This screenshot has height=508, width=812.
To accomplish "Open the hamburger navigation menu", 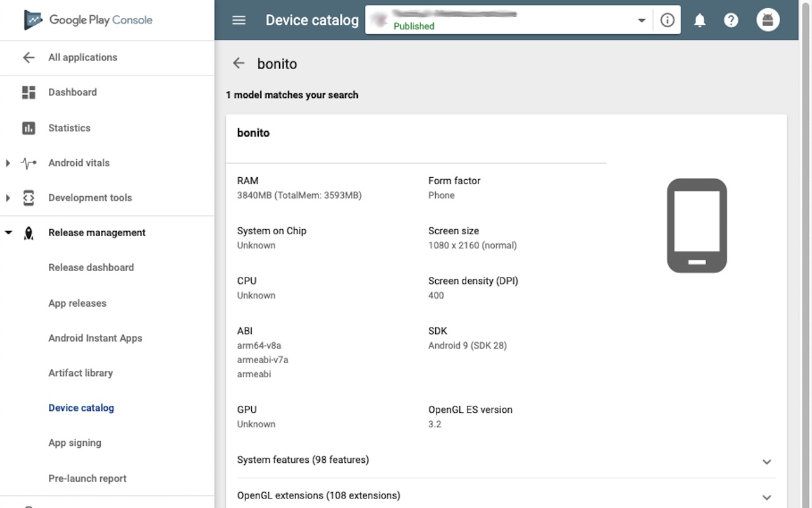I will pos(239,20).
